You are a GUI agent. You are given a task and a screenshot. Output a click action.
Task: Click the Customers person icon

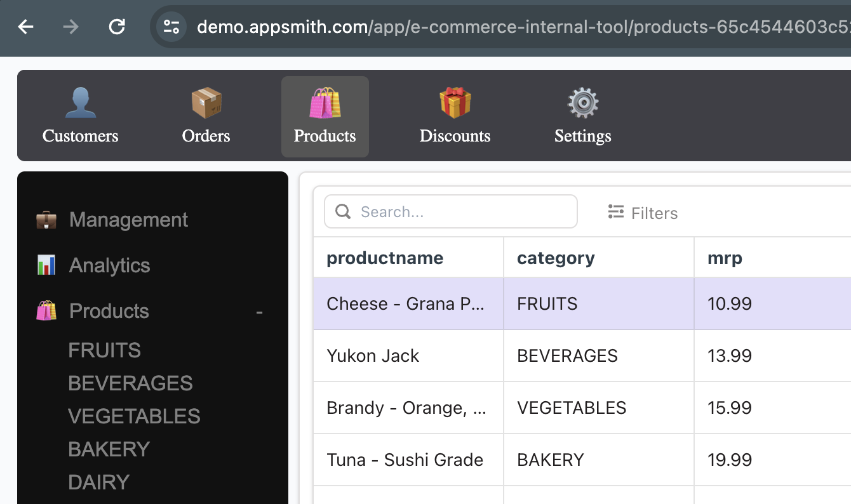tap(81, 103)
